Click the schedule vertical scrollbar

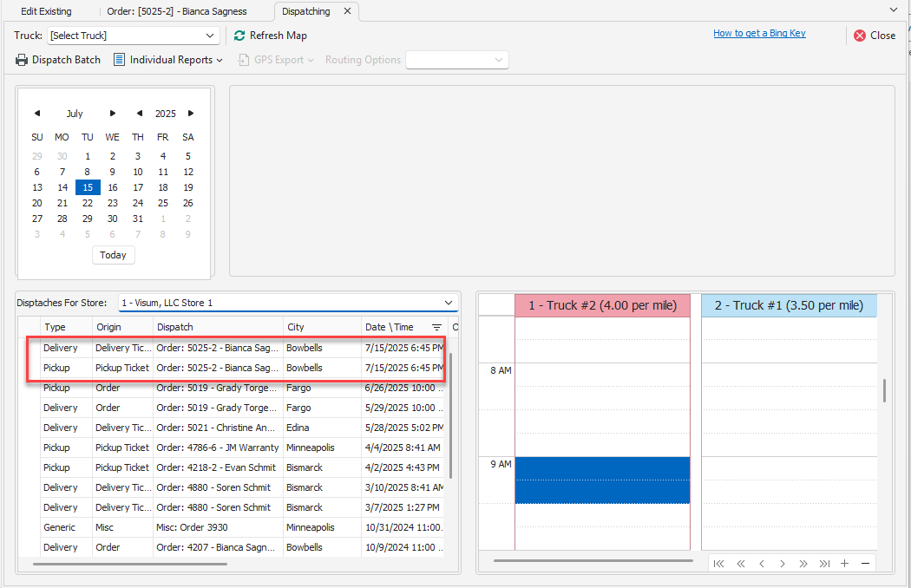click(884, 390)
